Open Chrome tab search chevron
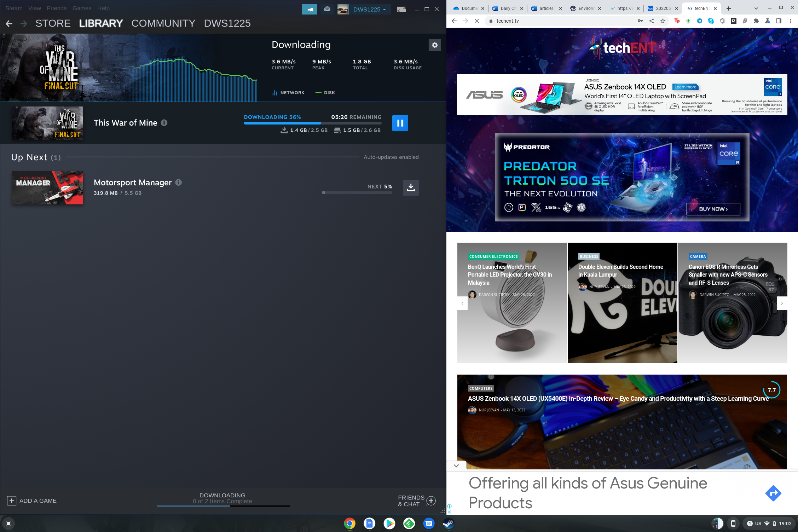The height and width of the screenshot is (532, 798). (756, 8)
